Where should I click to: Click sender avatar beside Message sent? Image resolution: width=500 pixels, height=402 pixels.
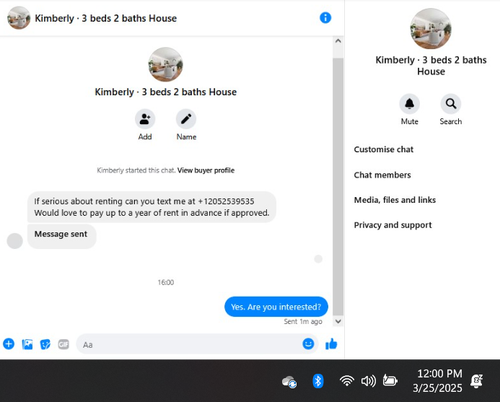click(x=15, y=241)
